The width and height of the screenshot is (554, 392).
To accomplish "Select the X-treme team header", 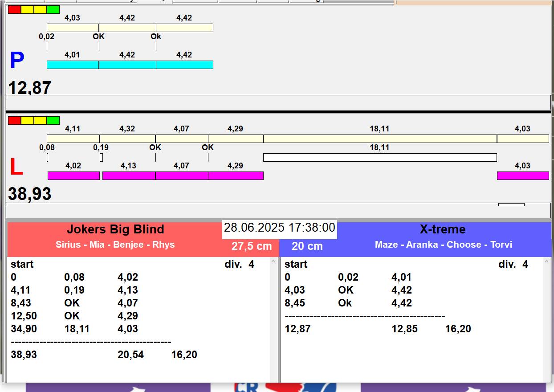I will [x=442, y=230].
